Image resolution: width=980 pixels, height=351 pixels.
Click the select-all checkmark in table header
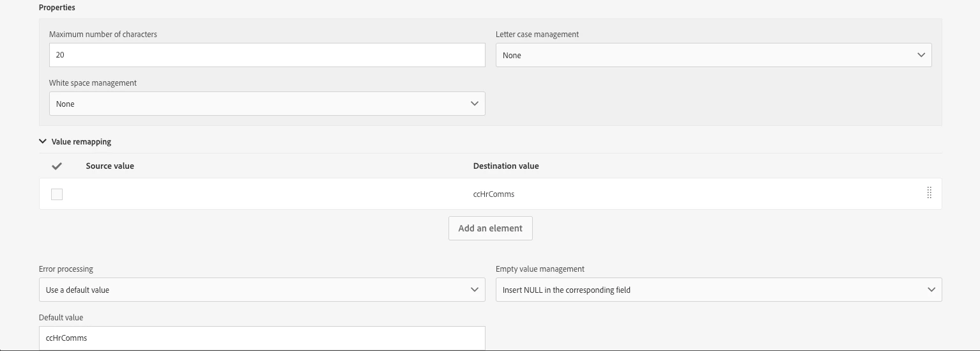point(57,166)
